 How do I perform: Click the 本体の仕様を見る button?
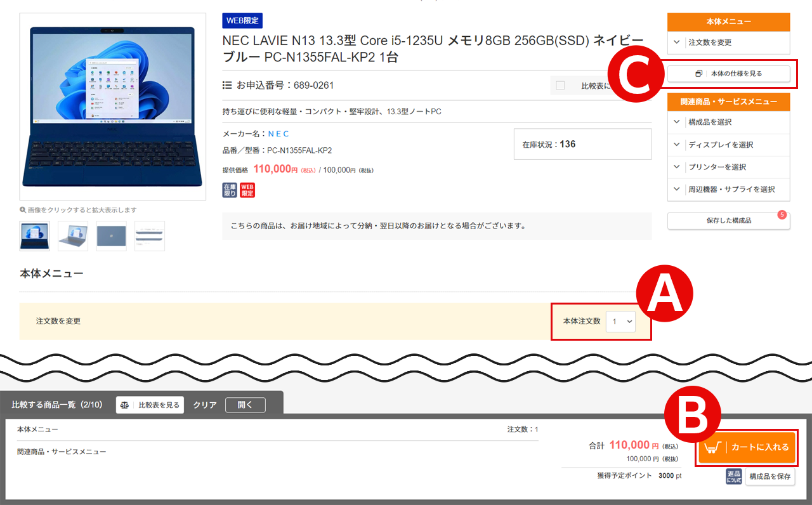[729, 74]
